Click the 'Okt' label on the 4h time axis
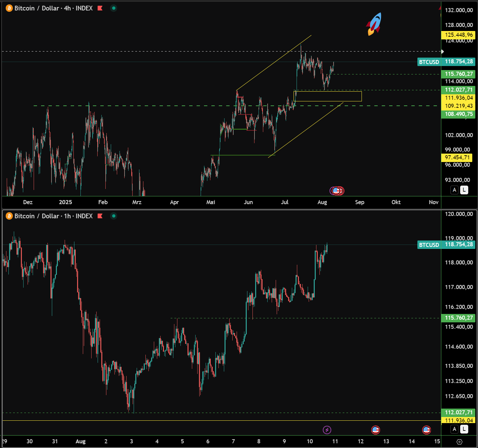The width and height of the screenshot is (478, 448). tap(396, 202)
